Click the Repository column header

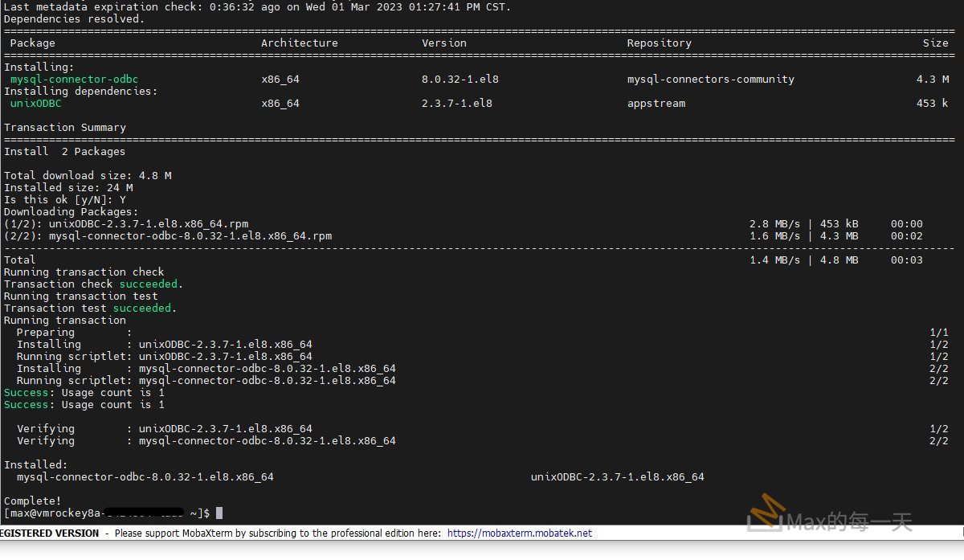coord(659,43)
